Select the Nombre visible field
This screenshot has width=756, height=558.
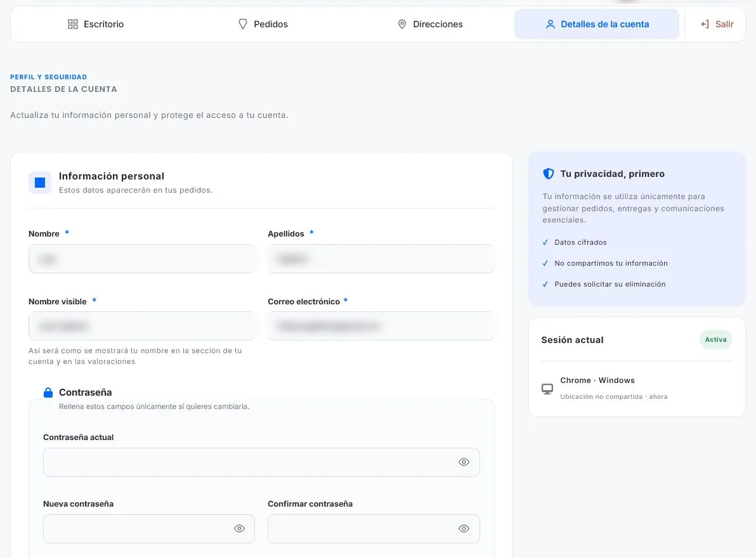141,326
